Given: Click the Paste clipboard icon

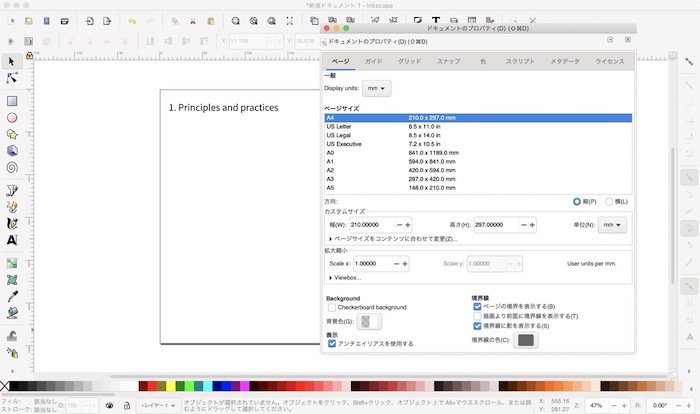Looking at the screenshot, I should [x=210, y=21].
